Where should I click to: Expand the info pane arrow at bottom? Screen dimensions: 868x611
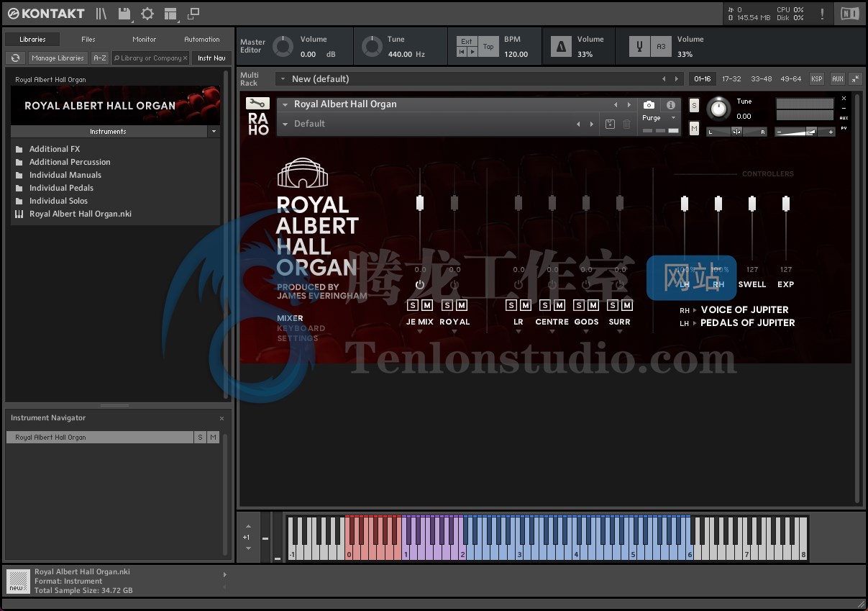[x=224, y=574]
